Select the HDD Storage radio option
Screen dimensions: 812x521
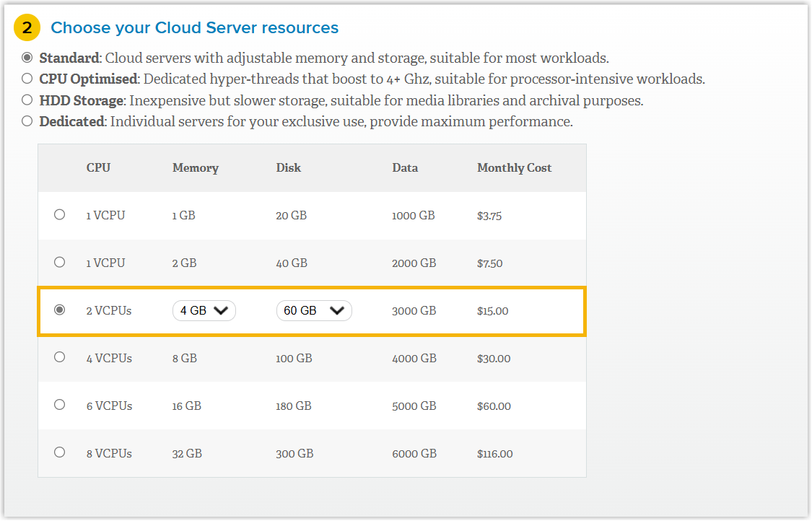(27, 100)
